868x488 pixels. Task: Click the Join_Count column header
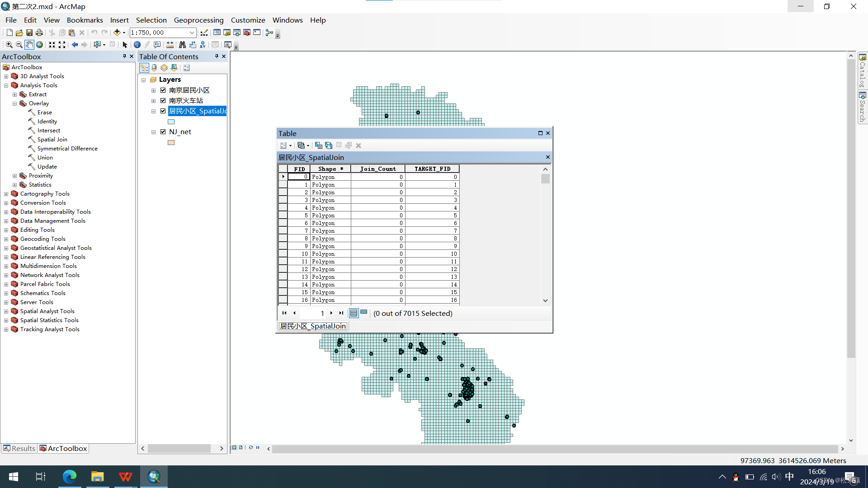coord(378,169)
